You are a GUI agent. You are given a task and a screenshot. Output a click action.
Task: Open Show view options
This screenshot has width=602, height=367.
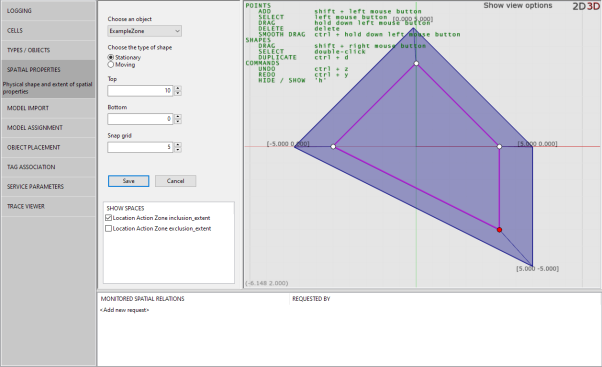pos(518,5)
